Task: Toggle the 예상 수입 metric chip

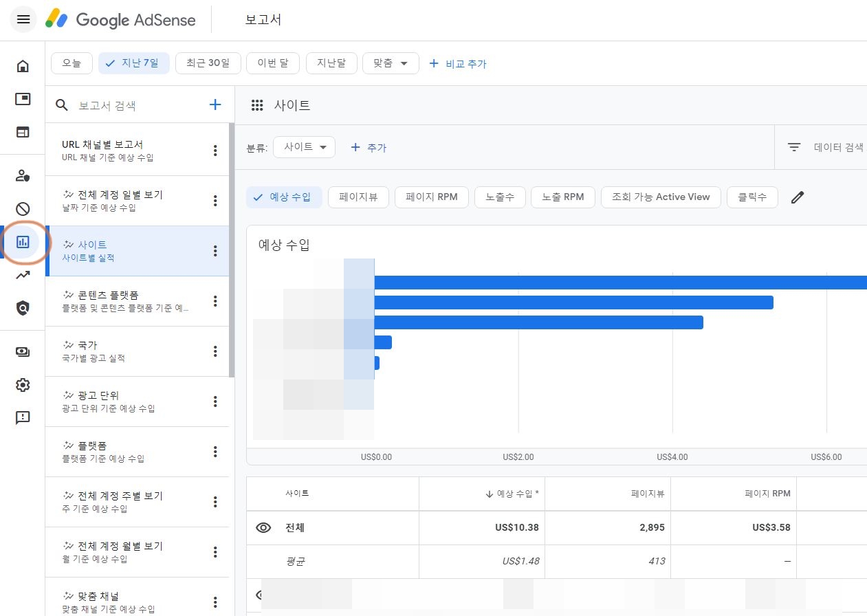Action: pos(284,197)
